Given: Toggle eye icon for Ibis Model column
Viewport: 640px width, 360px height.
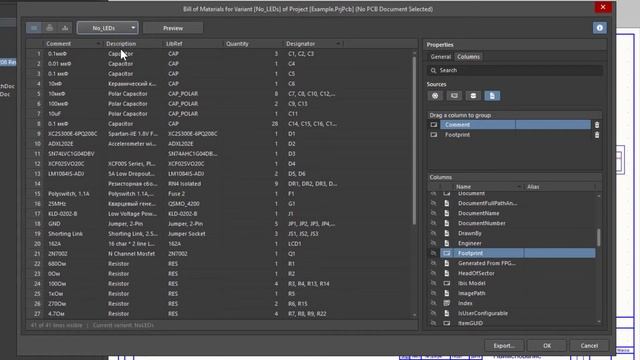Looking at the screenshot, I should point(433,283).
